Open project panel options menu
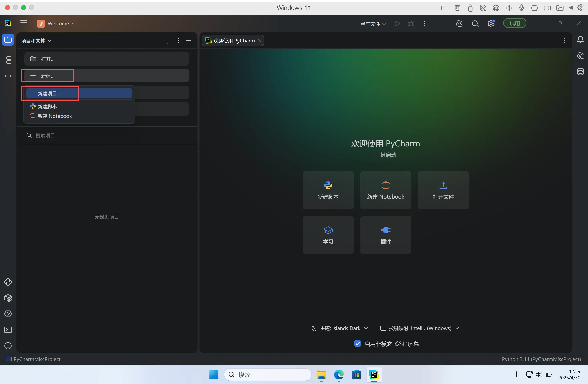This screenshot has width=588, height=384. (x=178, y=41)
